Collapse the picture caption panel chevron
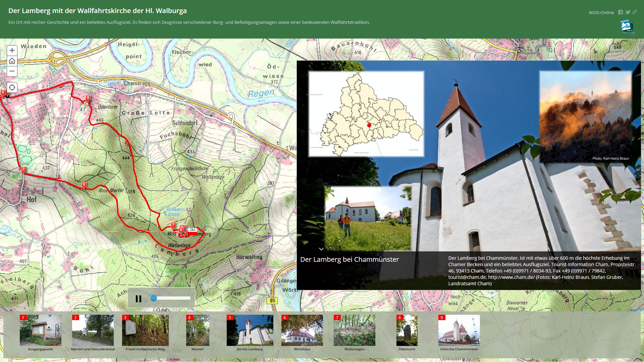The image size is (644, 362). [x=321, y=249]
